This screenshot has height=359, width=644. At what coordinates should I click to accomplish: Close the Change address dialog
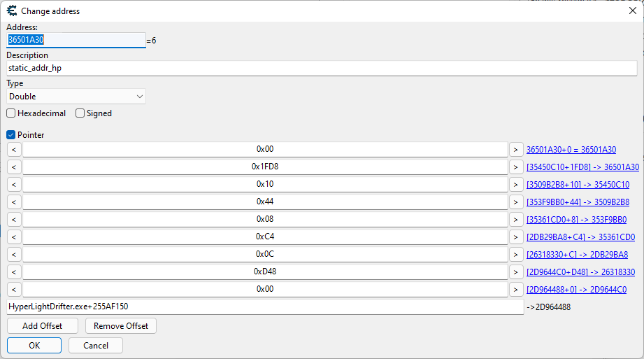[x=632, y=10]
